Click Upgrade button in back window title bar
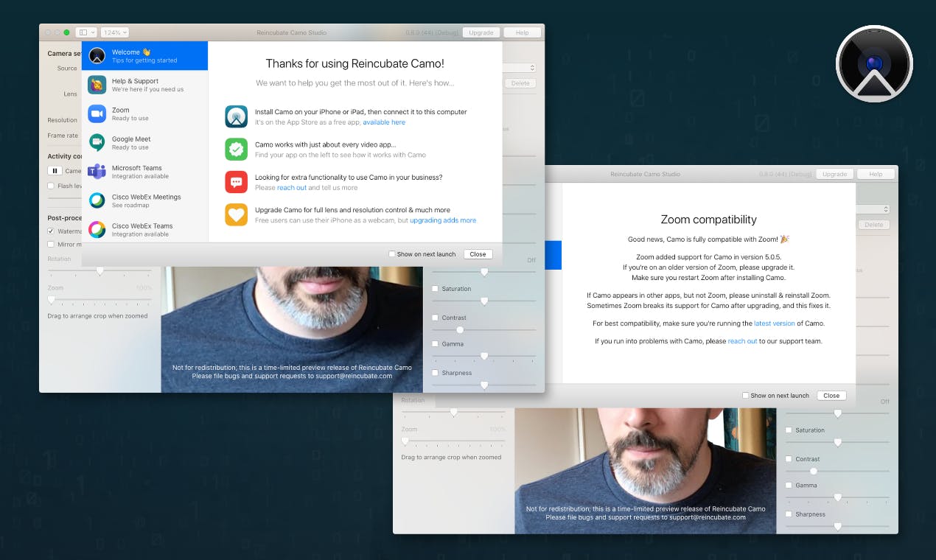The width and height of the screenshot is (936, 560). click(x=834, y=174)
